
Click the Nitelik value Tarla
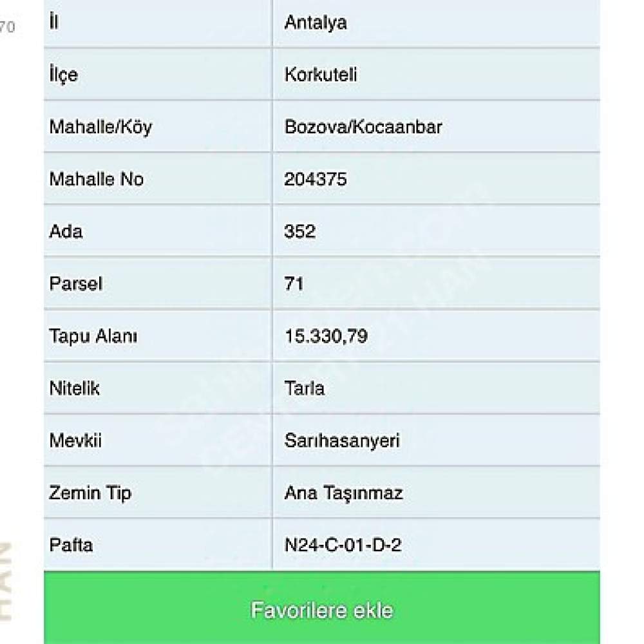click(x=305, y=388)
